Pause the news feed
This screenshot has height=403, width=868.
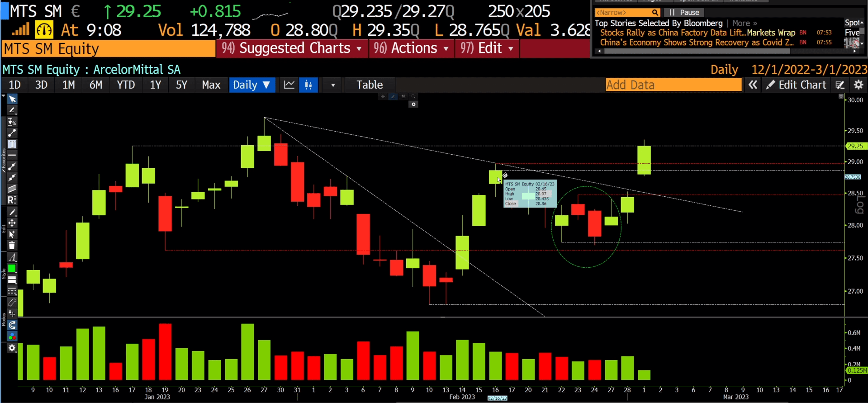click(x=684, y=13)
